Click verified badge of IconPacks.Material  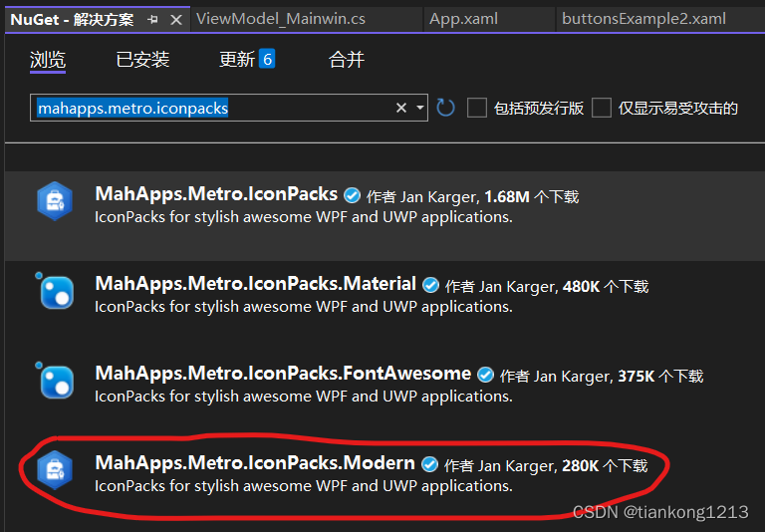[430, 285]
